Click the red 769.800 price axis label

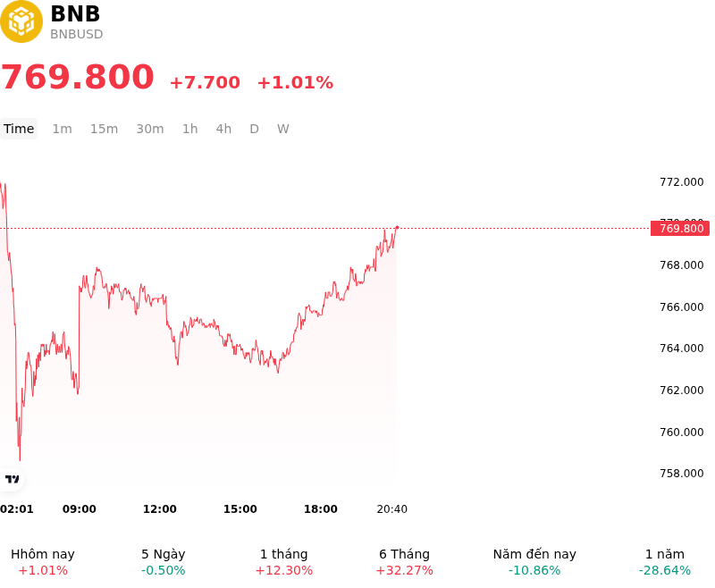pyautogui.click(x=680, y=229)
